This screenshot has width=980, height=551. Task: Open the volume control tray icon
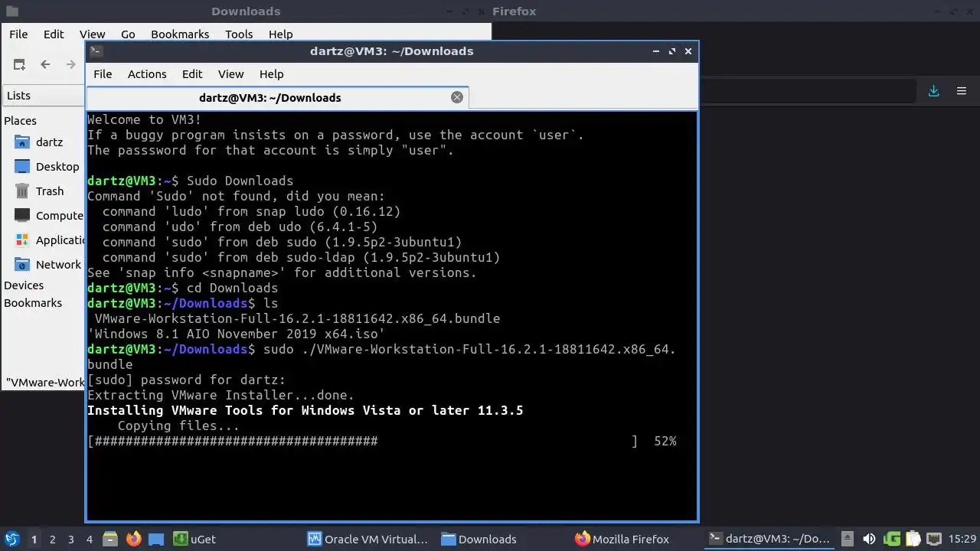click(869, 540)
